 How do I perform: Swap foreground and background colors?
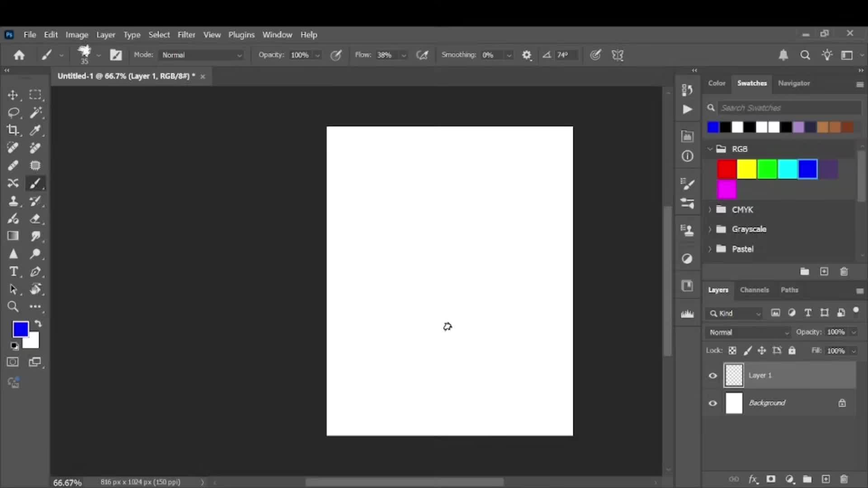tap(38, 324)
